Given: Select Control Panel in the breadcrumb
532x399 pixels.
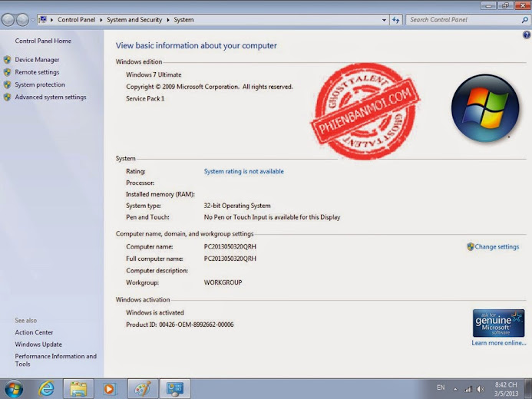Looking at the screenshot, I should 76,20.
